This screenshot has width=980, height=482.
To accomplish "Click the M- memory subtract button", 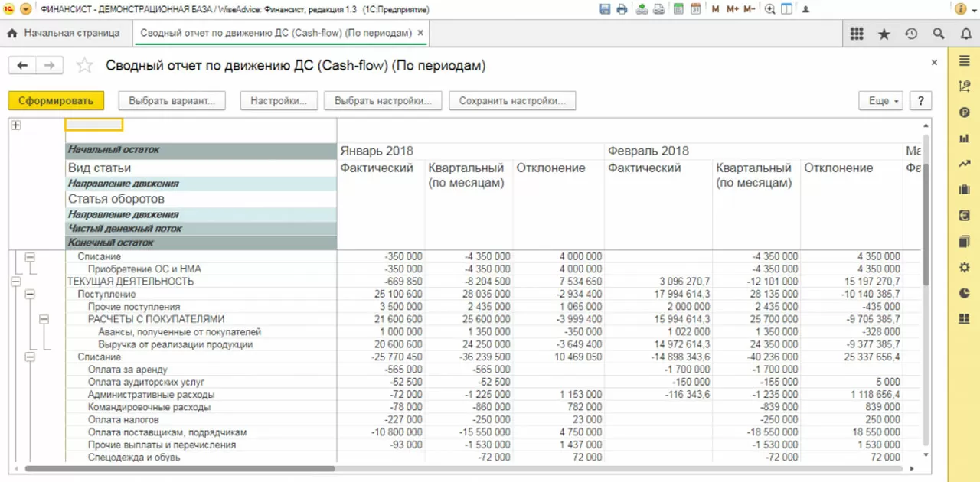I will click(x=751, y=9).
